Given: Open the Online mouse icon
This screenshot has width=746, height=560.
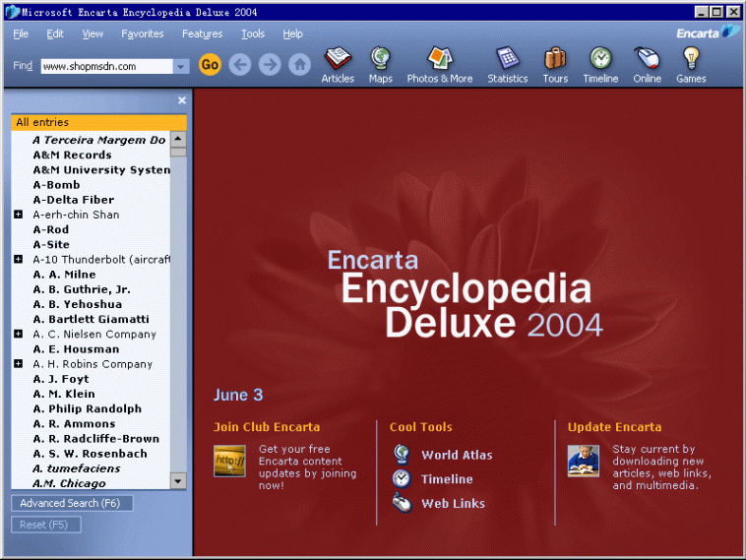Looking at the screenshot, I should coord(647,58).
